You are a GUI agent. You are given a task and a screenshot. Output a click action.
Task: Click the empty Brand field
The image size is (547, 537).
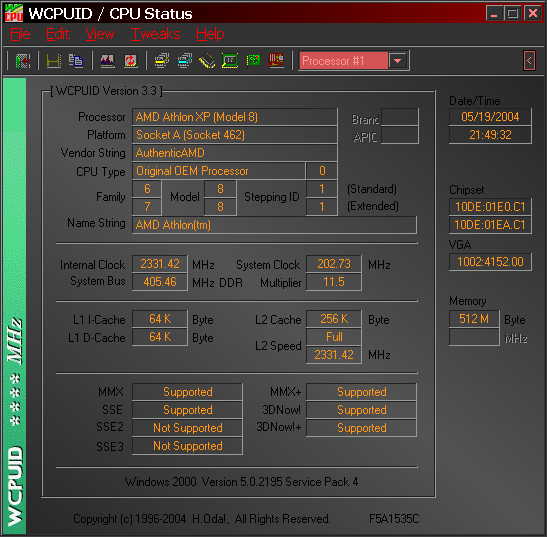click(x=399, y=117)
